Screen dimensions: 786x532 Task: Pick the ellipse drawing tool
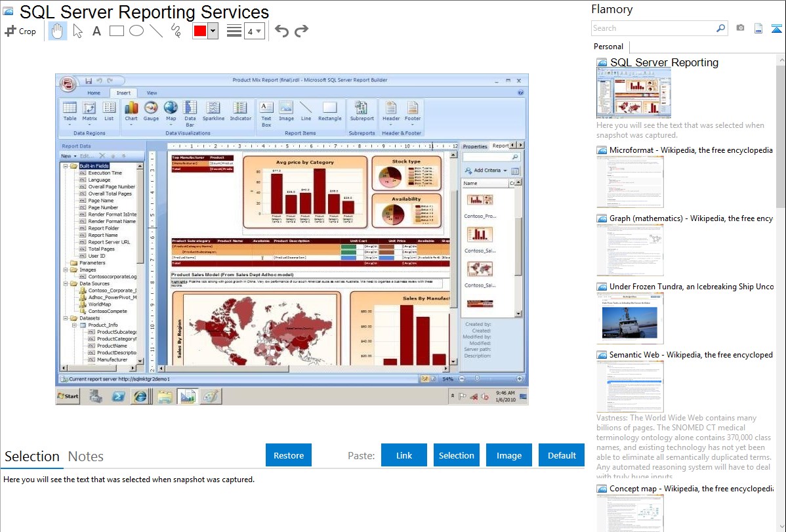point(136,31)
